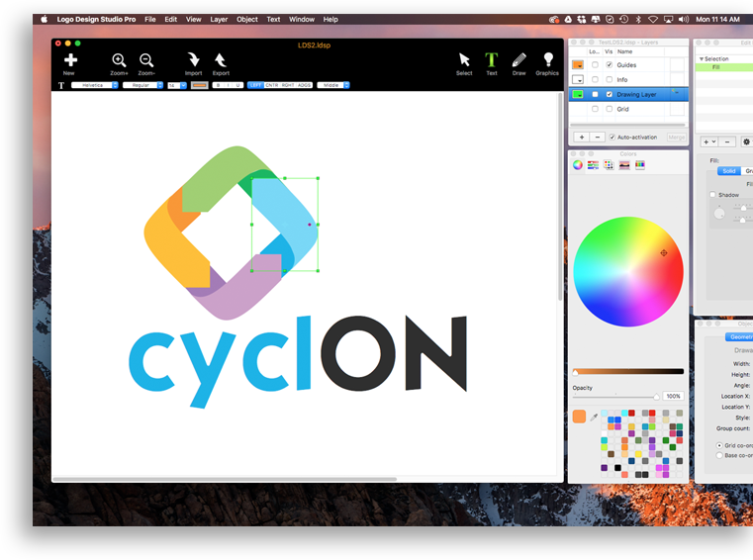Select the LEFT text alignment button
This screenshot has height=560, width=753.
tap(255, 85)
